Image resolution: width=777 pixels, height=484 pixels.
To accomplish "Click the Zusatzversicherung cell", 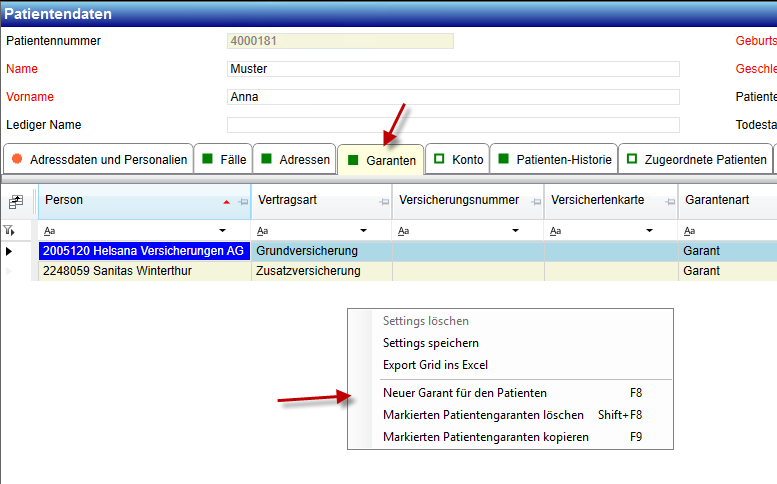I will [322, 271].
